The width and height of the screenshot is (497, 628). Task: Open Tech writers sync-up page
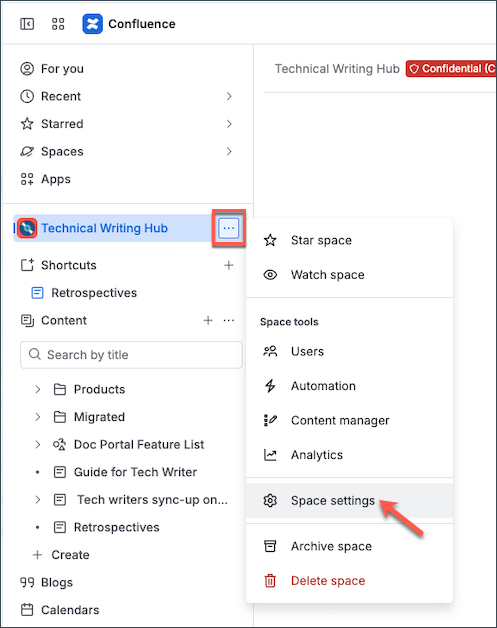(x=152, y=500)
